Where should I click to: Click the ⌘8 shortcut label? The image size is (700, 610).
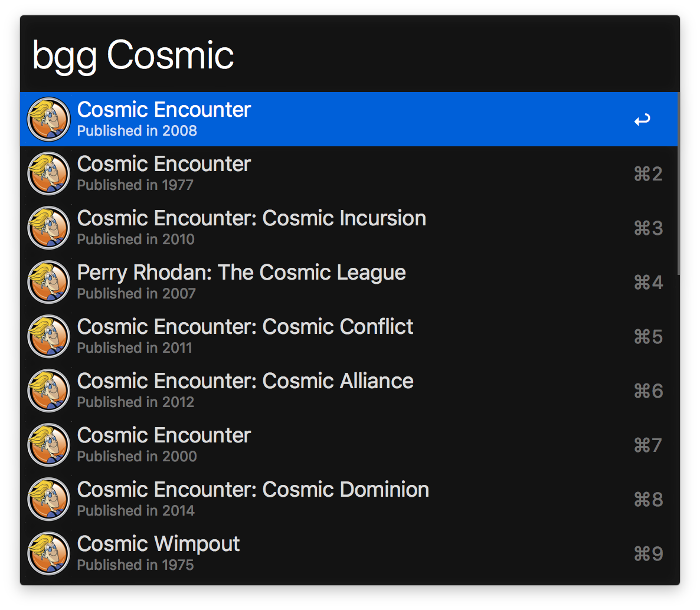coord(648,500)
